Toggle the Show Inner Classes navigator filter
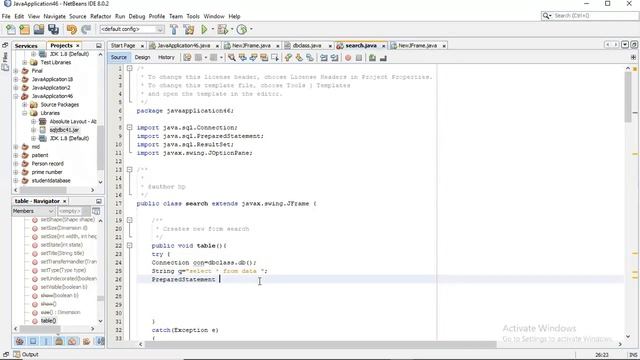Image resolution: width=640 pixels, height=360 pixels. [x=73, y=341]
